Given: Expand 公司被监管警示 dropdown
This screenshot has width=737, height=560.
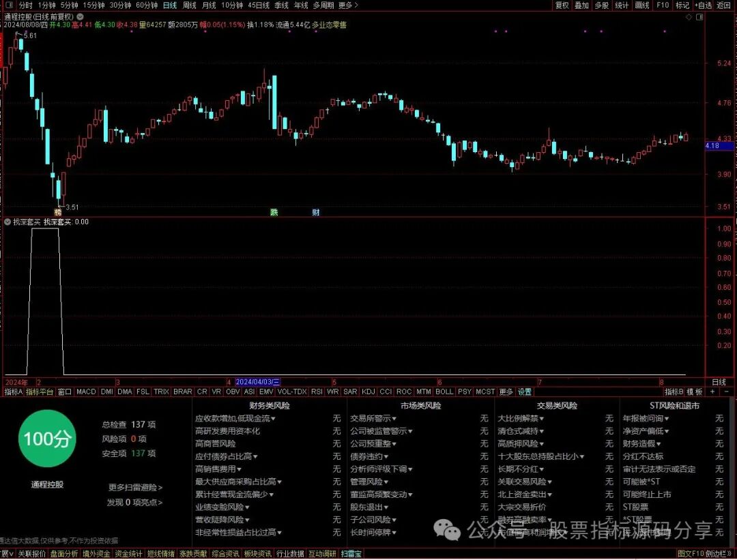Looking at the screenshot, I should click(381, 431).
